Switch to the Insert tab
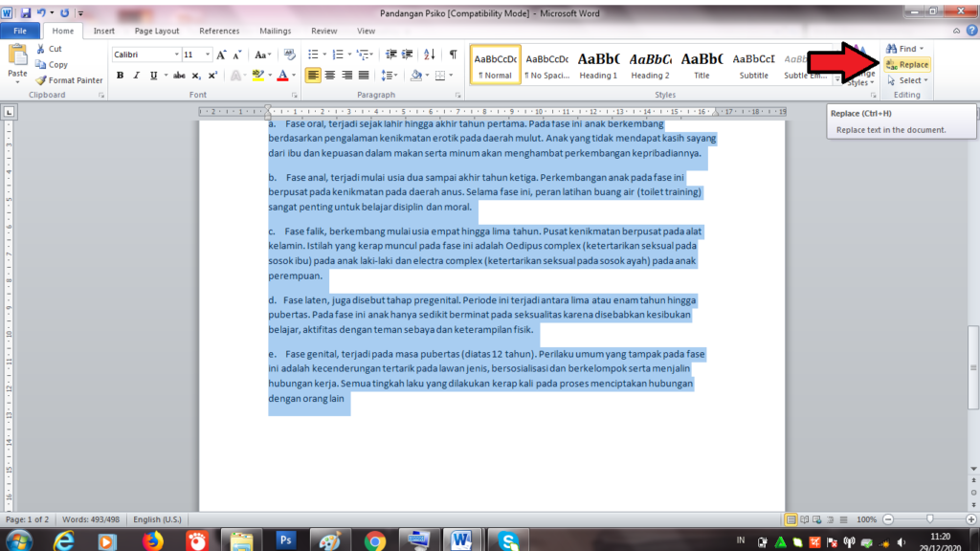This screenshot has height=551, width=980. (x=103, y=31)
